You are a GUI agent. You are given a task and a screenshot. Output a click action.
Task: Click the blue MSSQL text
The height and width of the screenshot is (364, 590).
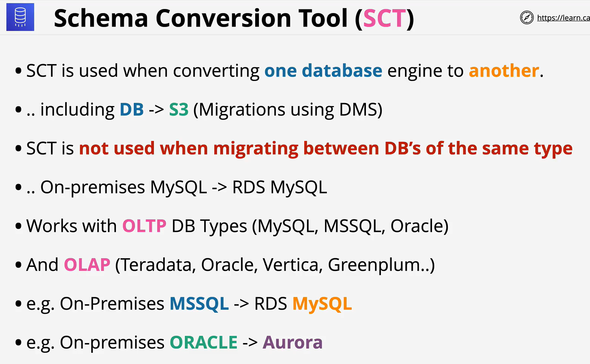tap(199, 304)
